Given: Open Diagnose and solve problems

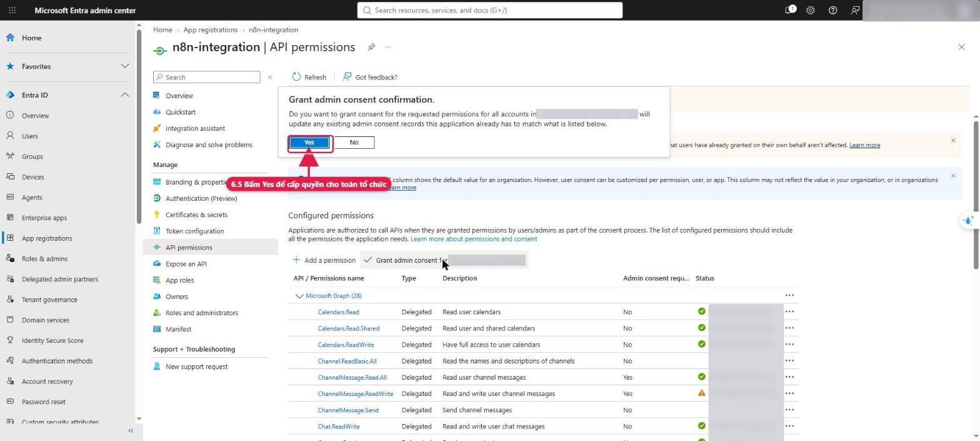Looking at the screenshot, I should click(210, 144).
